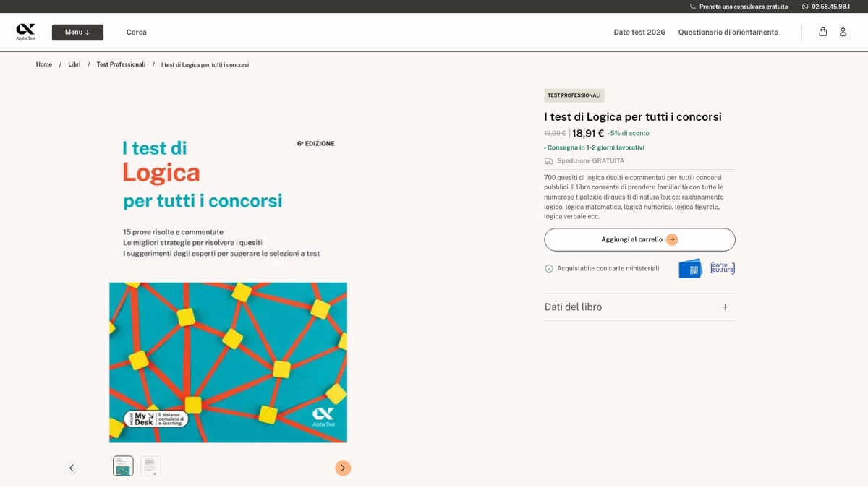Open the Menu dropdown
868x488 pixels.
tap(77, 32)
